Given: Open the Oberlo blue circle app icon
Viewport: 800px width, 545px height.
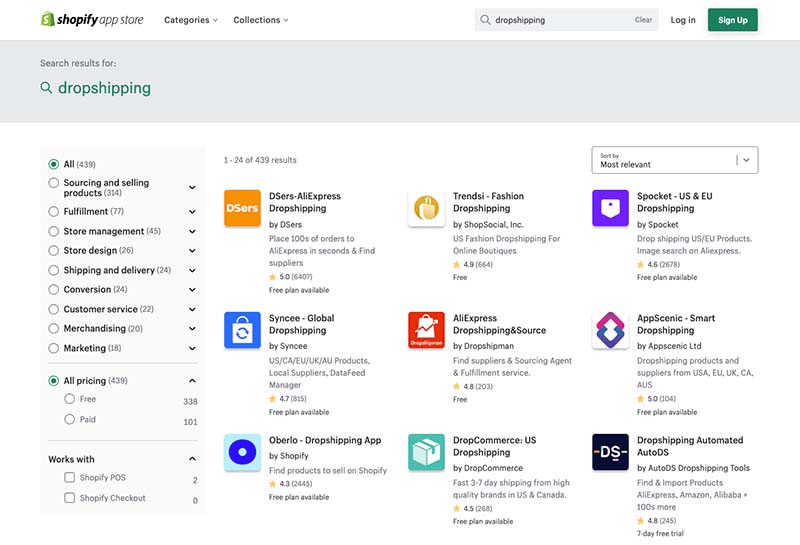Looking at the screenshot, I should [242, 452].
